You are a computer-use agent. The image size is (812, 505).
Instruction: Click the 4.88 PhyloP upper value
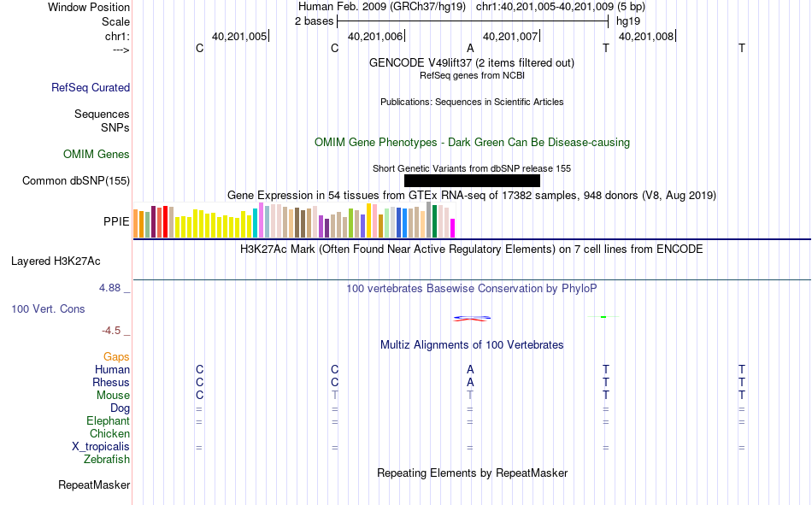(x=109, y=288)
